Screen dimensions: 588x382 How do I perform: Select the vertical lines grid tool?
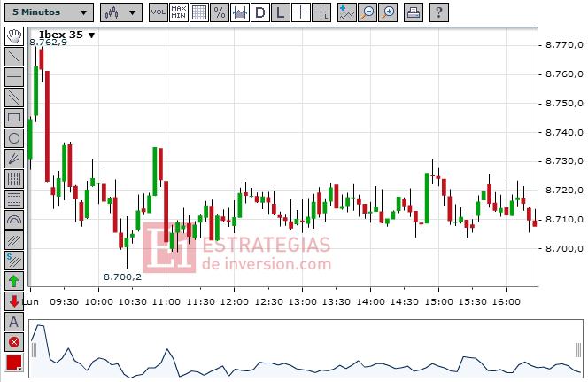(14, 179)
